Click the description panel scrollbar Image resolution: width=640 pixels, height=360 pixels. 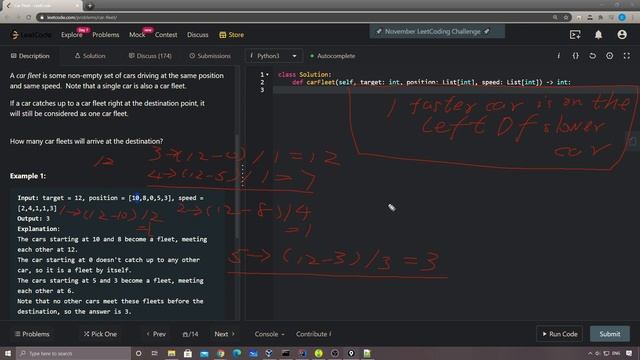pyautogui.click(x=237, y=186)
